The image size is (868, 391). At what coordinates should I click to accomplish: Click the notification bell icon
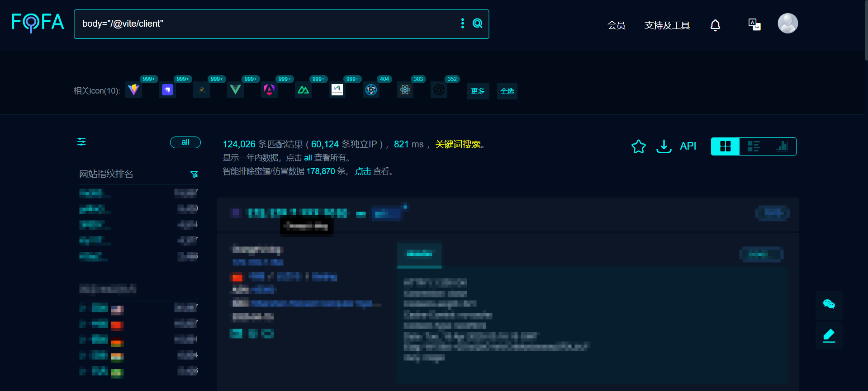pyautogui.click(x=715, y=25)
